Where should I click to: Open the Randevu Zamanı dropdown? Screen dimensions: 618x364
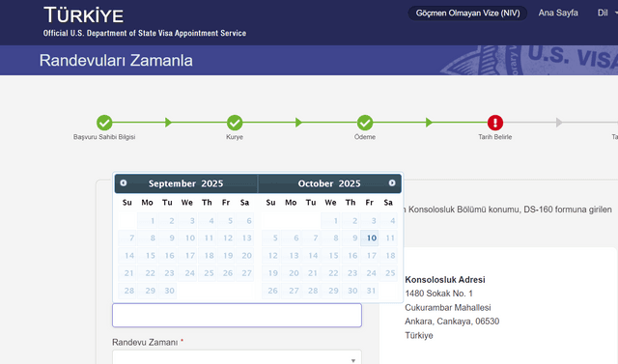click(237, 357)
